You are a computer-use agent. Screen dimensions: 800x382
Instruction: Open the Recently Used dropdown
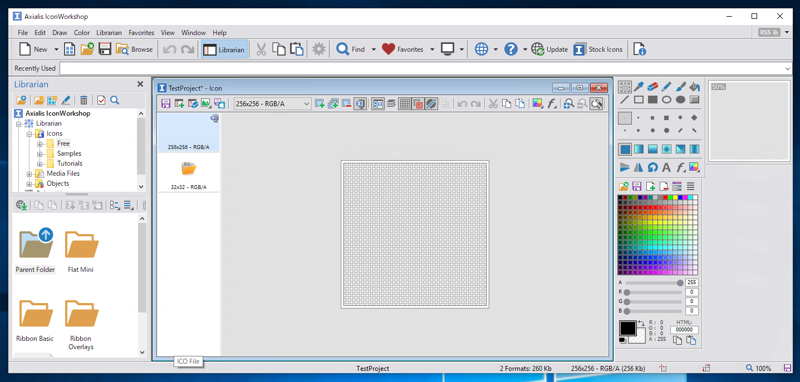click(x=787, y=68)
